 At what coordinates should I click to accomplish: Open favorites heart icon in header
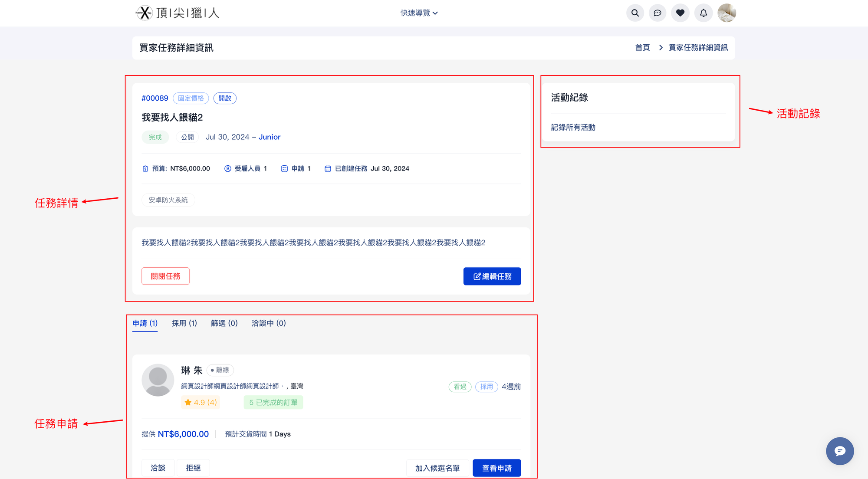pyautogui.click(x=680, y=13)
